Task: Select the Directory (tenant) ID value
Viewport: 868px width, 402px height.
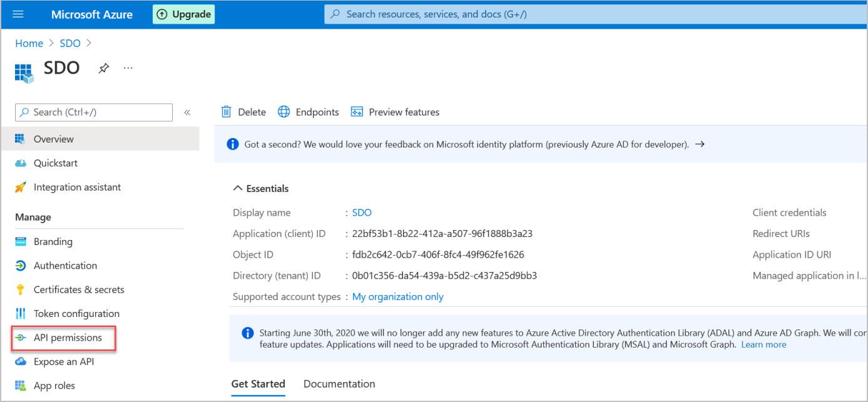Action: [x=445, y=276]
